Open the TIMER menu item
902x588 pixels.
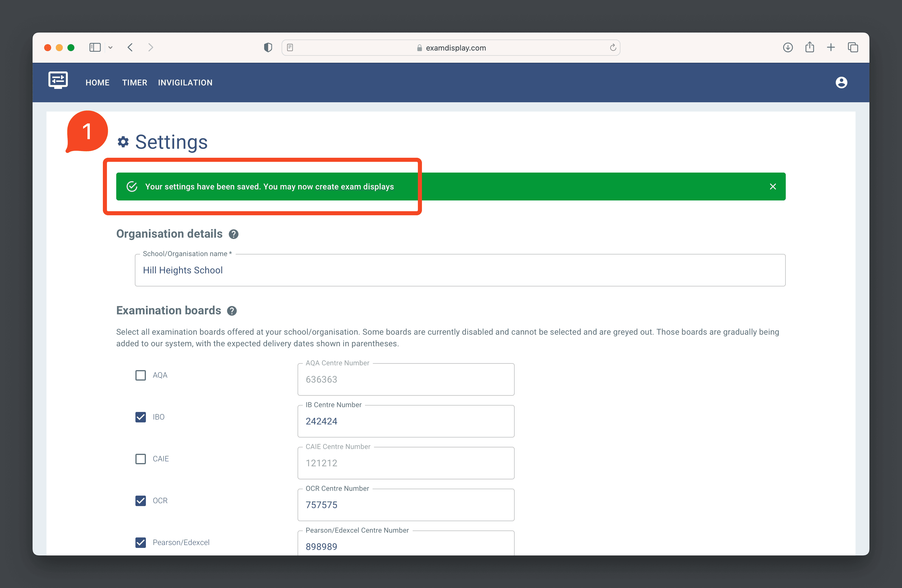135,83
